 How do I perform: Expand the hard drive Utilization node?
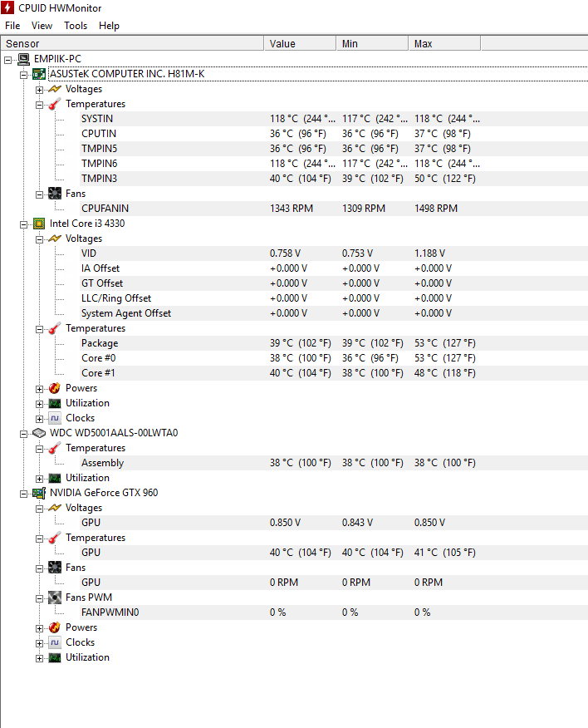(x=39, y=478)
